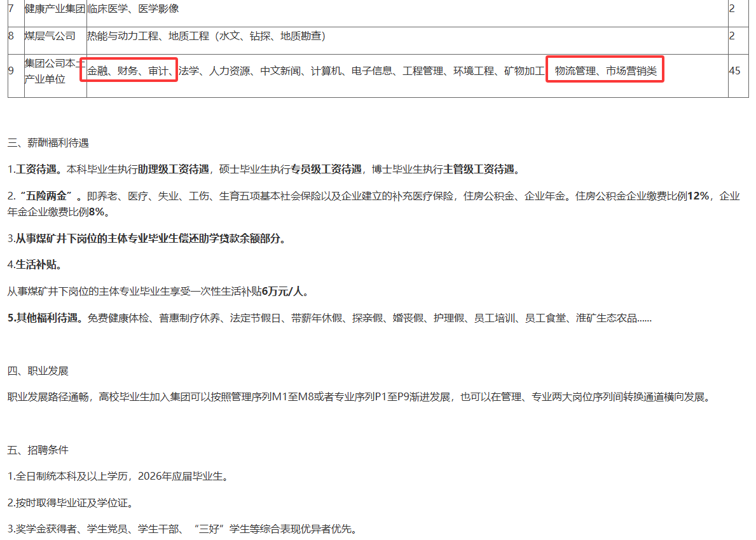Click the bold 专员级工资待遇 text
The image size is (756, 540).
coord(326,170)
